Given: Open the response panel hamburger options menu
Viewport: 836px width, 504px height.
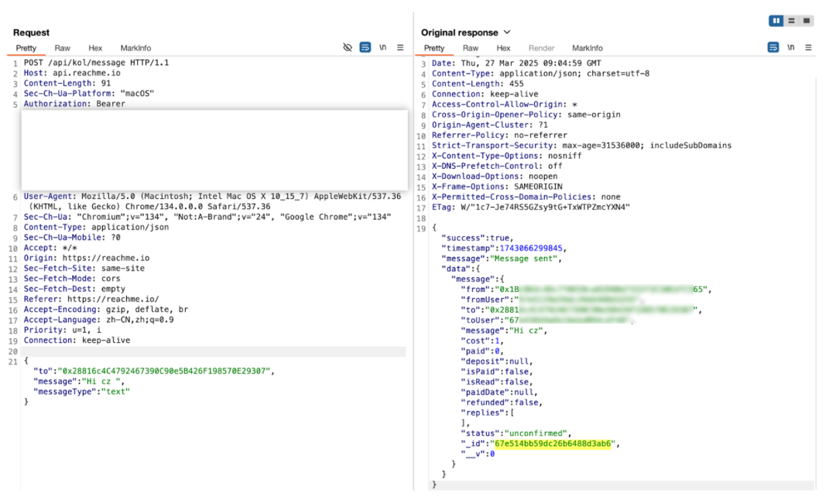Looking at the screenshot, I should [808, 48].
